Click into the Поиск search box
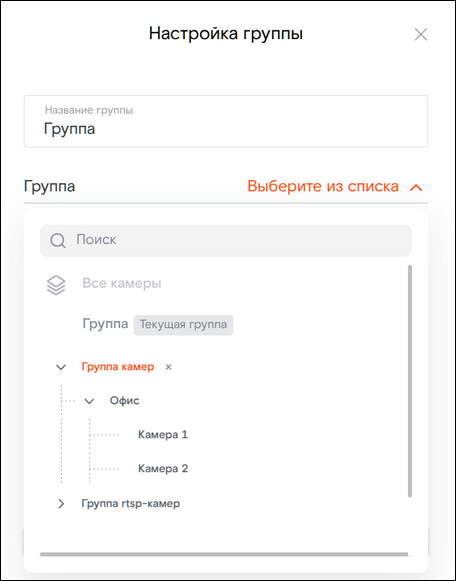The height and width of the screenshot is (581, 456). pos(226,240)
